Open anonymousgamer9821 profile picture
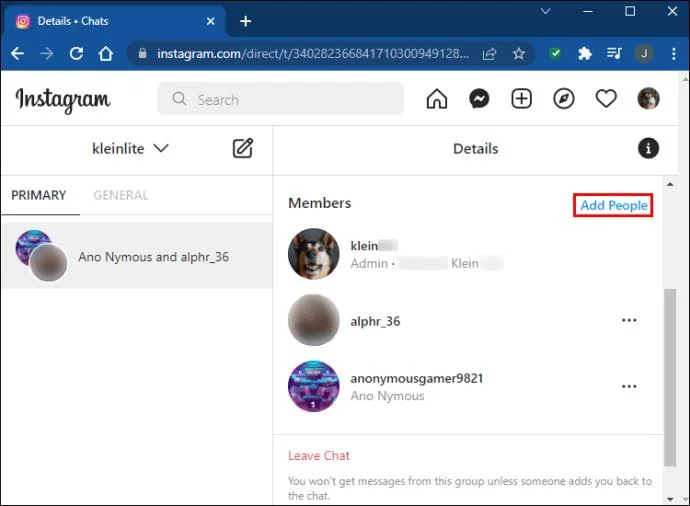This screenshot has height=506, width=690. point(314,386)
